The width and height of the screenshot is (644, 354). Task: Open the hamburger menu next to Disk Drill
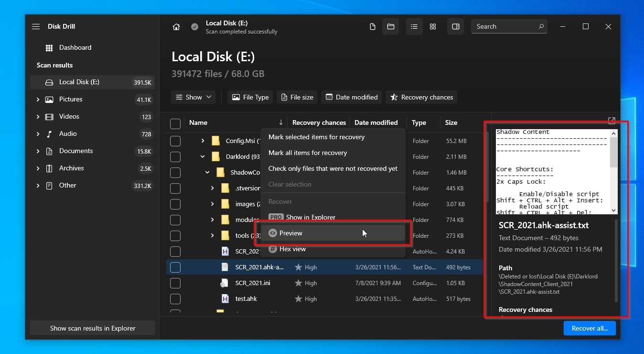pos(36,27)
